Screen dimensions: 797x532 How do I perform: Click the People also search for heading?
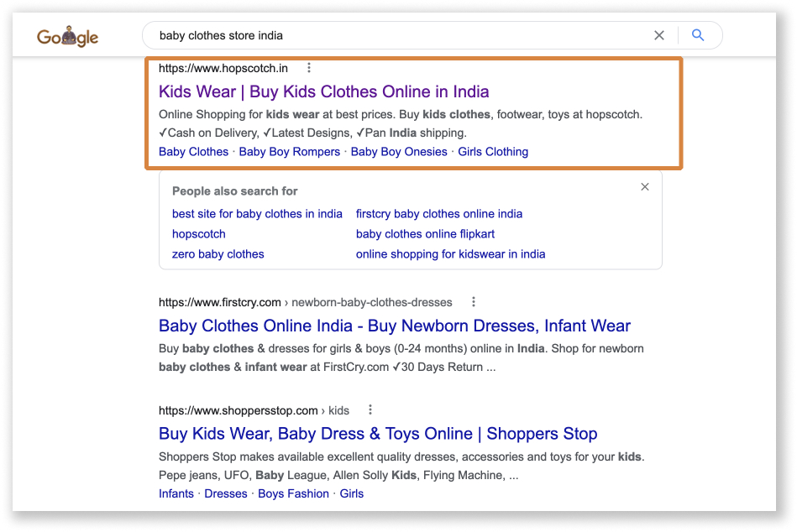point(235,190)
